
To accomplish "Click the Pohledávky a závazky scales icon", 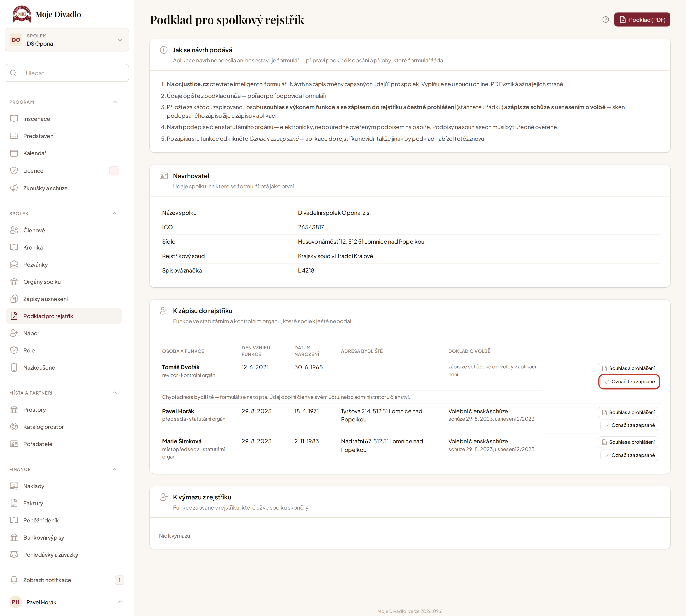I will tap(14, 555).
